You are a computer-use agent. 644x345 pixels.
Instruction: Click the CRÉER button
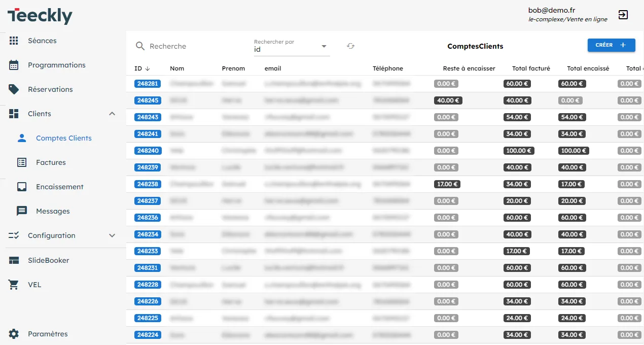click(611, 45)
